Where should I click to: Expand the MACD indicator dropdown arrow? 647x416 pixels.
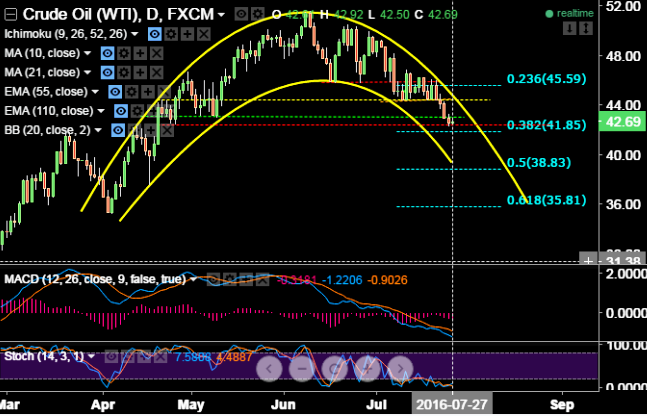tap(194, 280)
